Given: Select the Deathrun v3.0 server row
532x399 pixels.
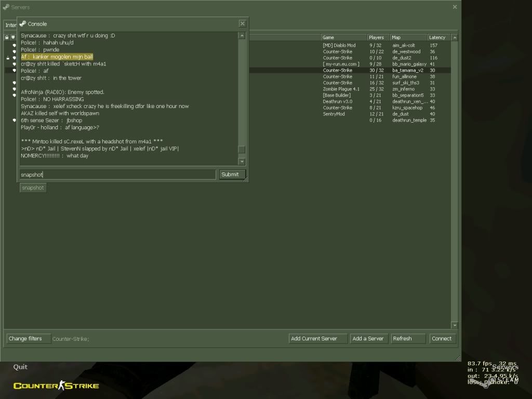Looking at the screenshot, I should [350, 101].
